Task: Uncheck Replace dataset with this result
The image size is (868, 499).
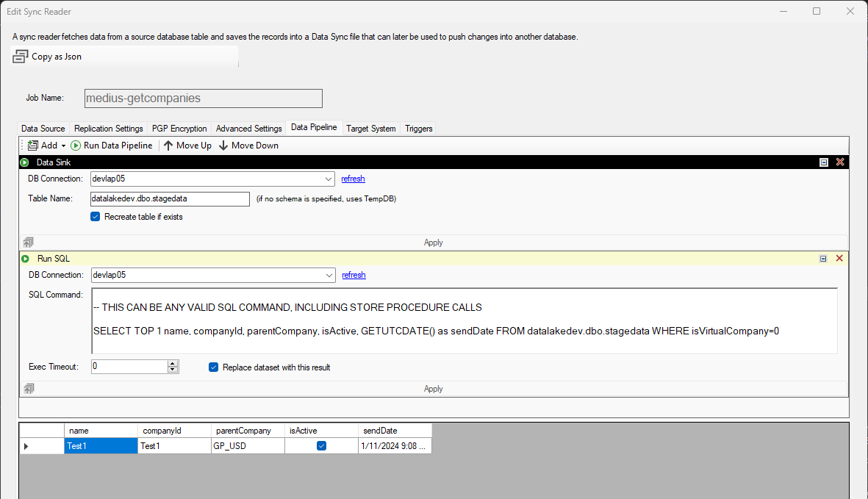Action: coord(214,367)
